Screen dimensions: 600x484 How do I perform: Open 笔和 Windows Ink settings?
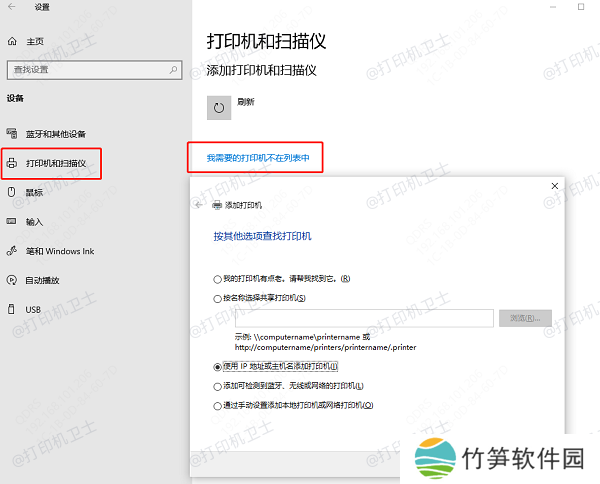pos(60,251)
